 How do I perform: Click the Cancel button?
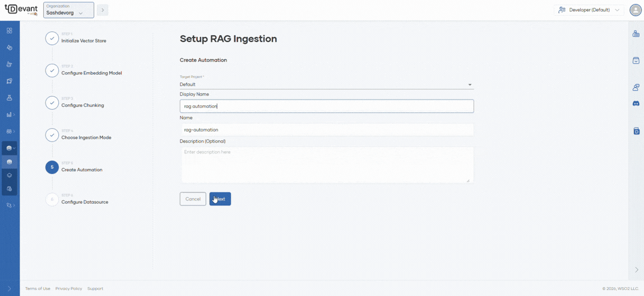click(193, 199)
